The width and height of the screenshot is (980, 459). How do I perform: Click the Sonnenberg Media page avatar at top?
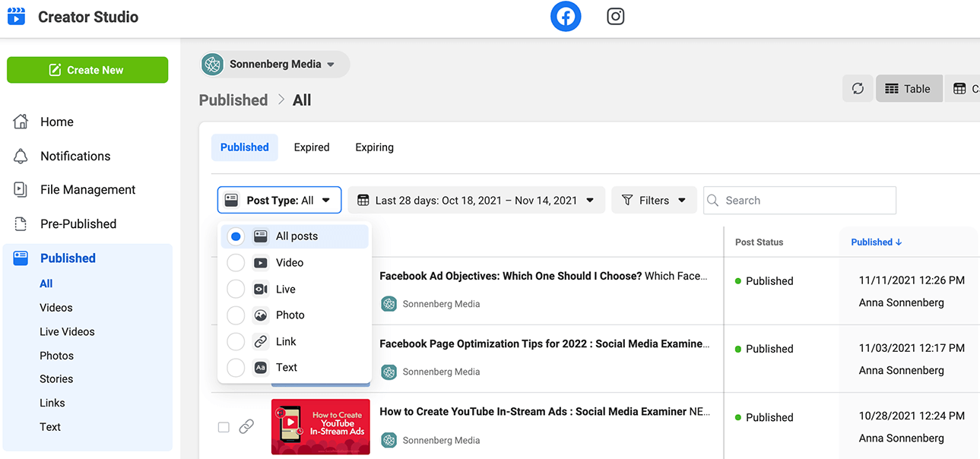coord(212,65)
